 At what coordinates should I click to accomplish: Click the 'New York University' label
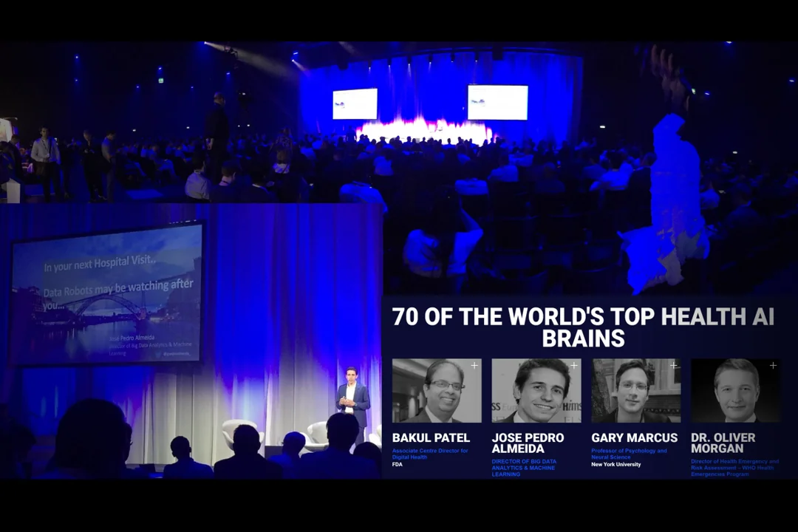tap(615, 464)
